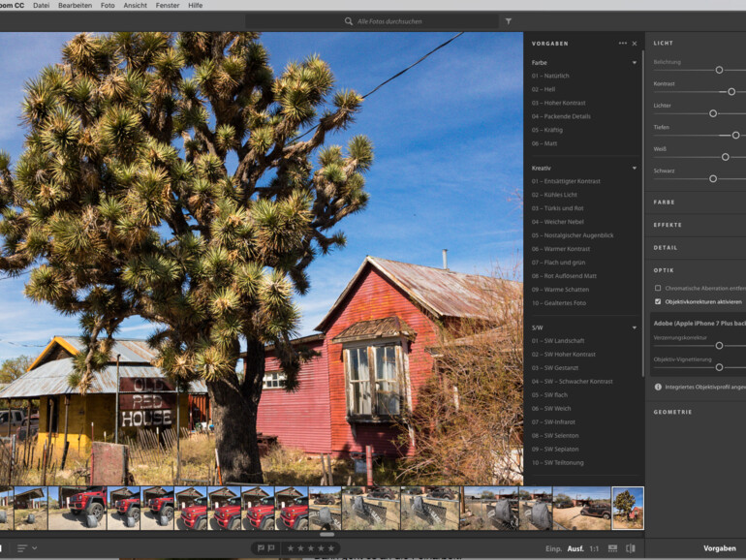Viewport: 746px width, 560px height.
Task: Click the presets panel vertical scrollbar
Action: (x=642, y=212)
